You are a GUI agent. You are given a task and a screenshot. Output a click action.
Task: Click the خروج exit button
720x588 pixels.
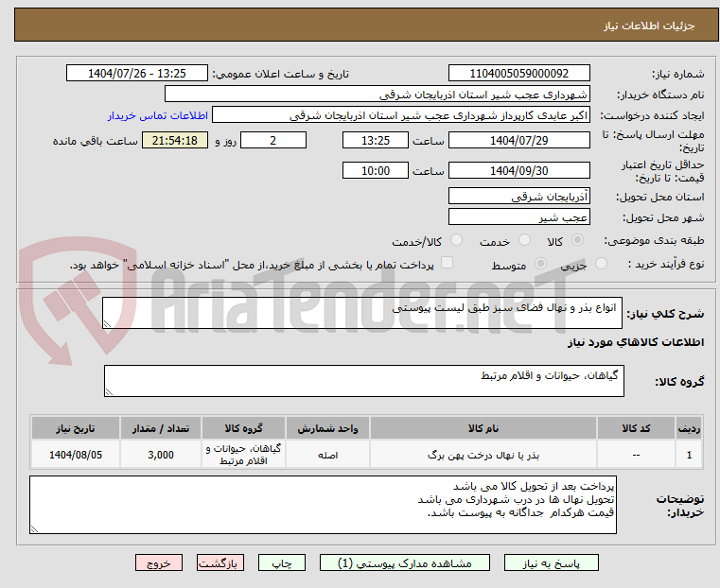coord(159,562)
